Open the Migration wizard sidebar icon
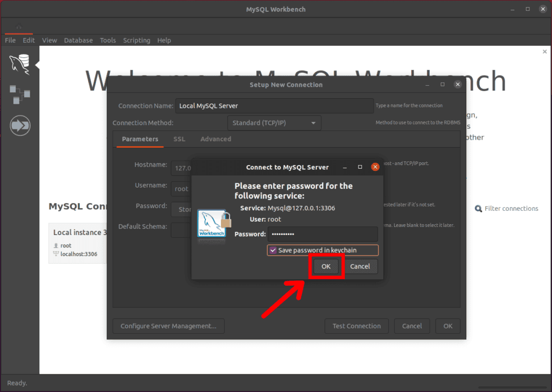 (x=20, y=126)
